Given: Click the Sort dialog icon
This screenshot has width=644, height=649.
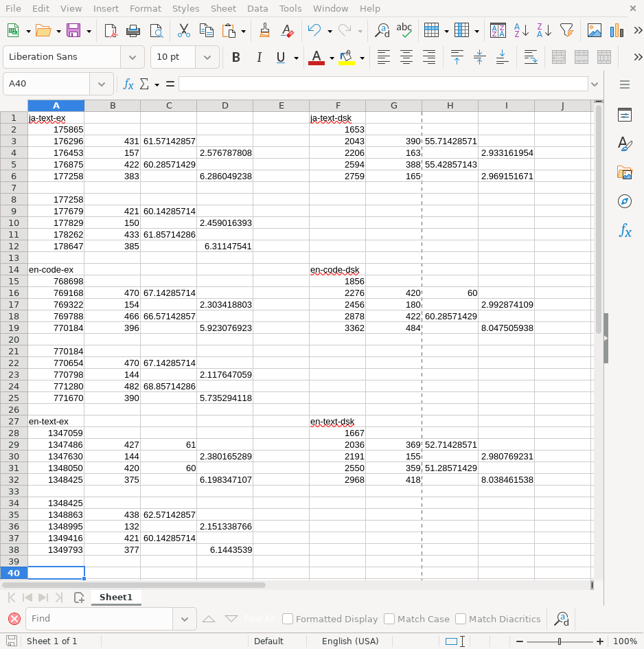Looking at the screenshot, I should 498,31.
